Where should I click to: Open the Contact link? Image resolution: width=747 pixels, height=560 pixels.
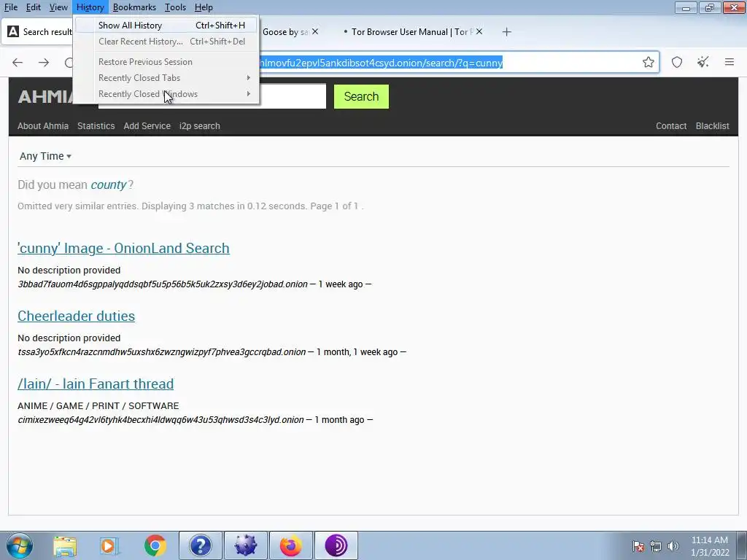pyautogui.click(x=671, y=126)
